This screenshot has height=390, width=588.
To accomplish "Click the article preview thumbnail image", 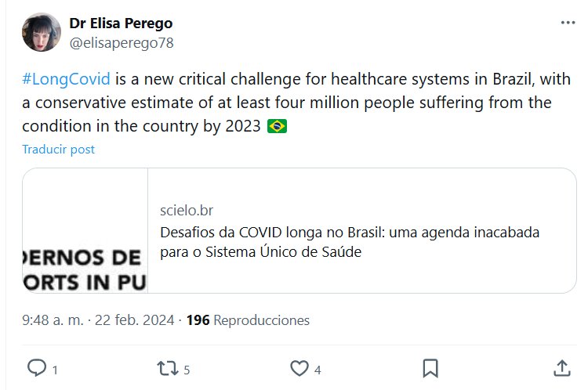I will (x=85, y=230).
